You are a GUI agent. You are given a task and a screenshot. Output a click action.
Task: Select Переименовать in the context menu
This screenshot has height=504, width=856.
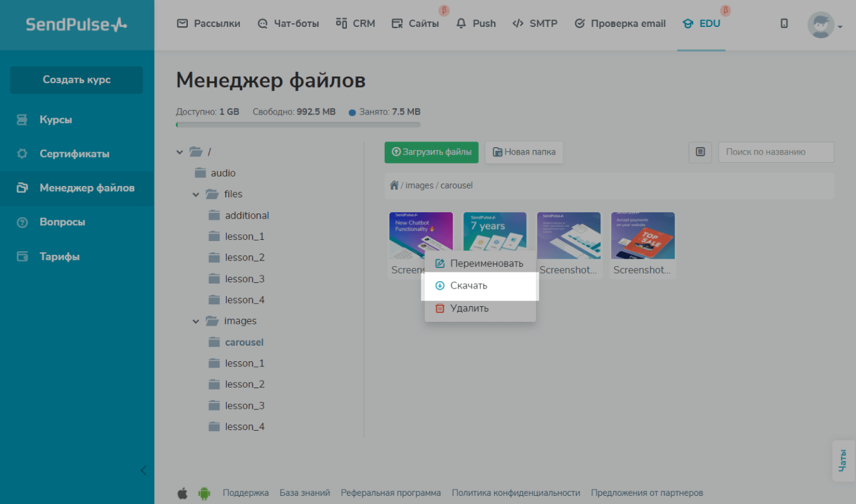(x=486, y=264)
